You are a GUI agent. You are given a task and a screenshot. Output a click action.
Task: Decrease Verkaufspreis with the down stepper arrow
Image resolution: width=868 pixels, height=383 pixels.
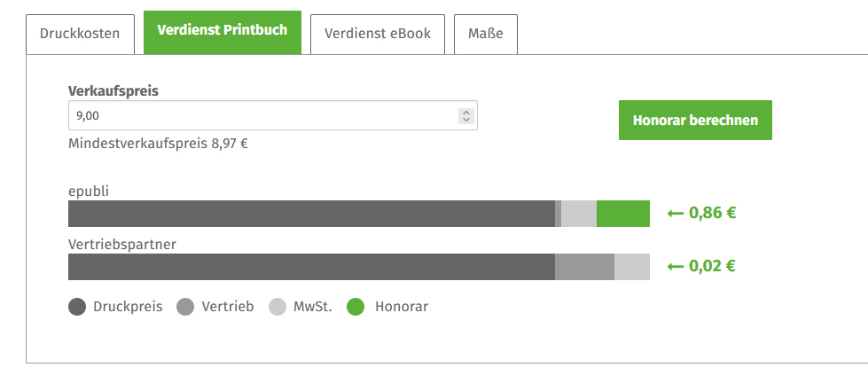point(466,120)
